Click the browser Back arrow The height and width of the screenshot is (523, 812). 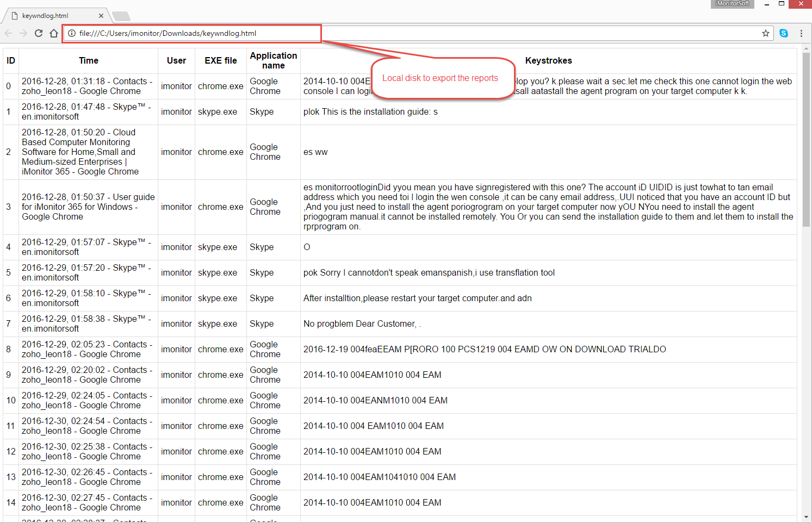click(x=8, y=33)
